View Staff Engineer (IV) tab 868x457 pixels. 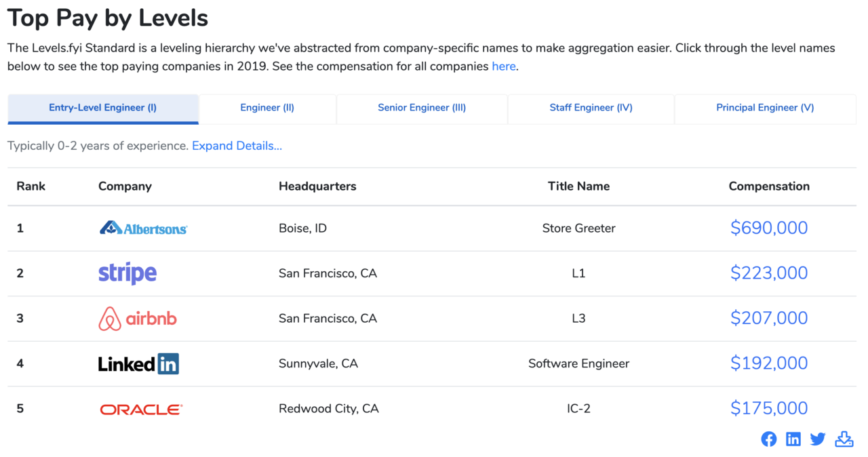click(x=591, y=108)
